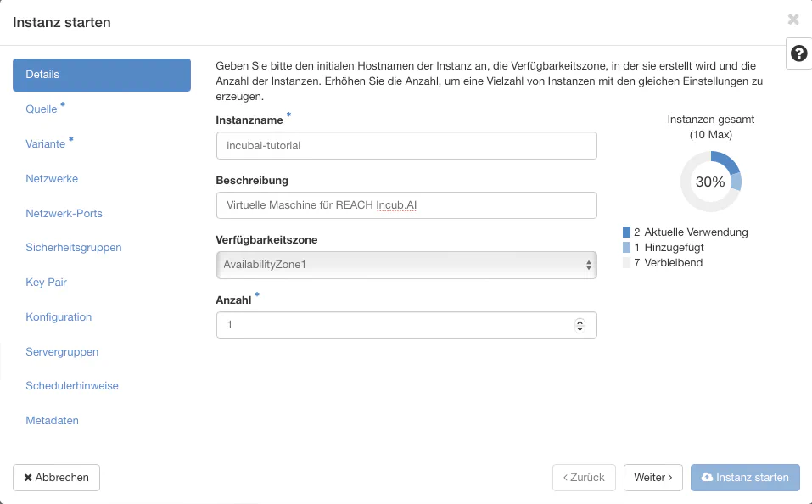The height and width of the screenshot is (504, 812).
Task: Open the Schedulerhinweise step
Action: click(72, 386)
